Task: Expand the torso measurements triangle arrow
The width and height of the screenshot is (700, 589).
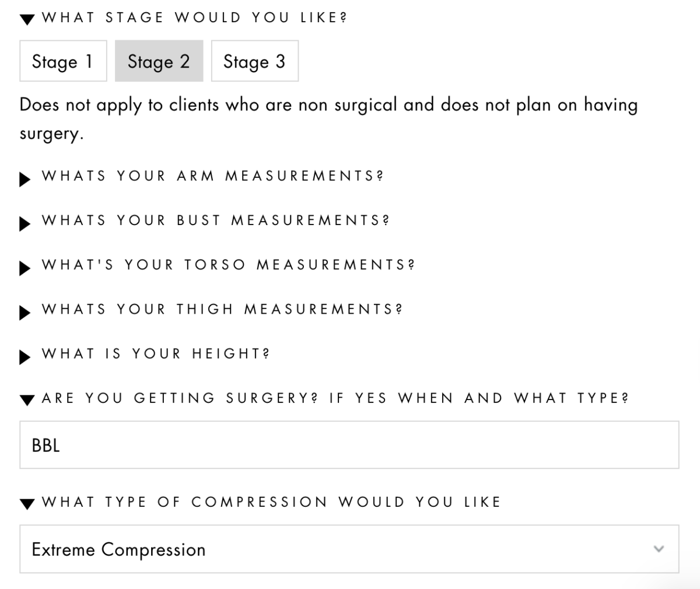Action: click(x=25, y=268)
